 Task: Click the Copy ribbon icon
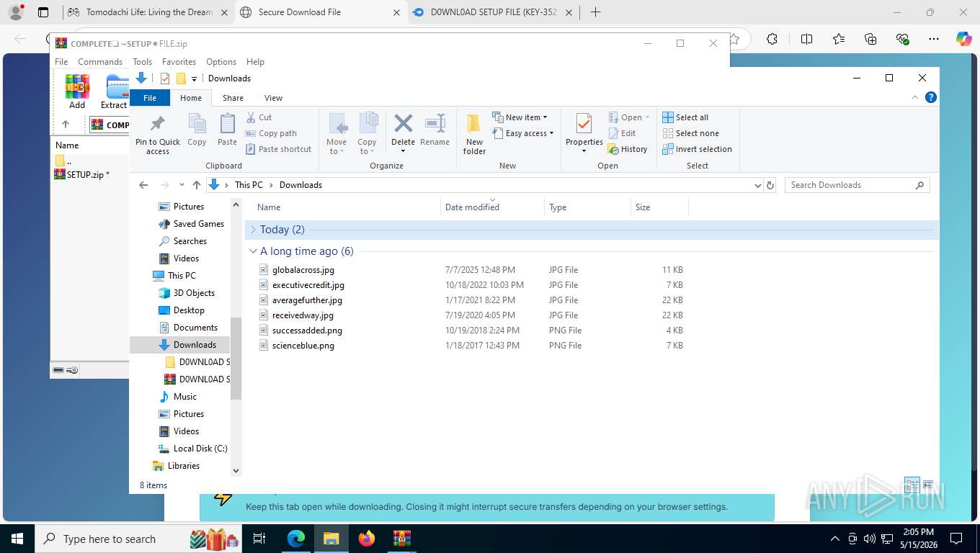tap(197, 124)
